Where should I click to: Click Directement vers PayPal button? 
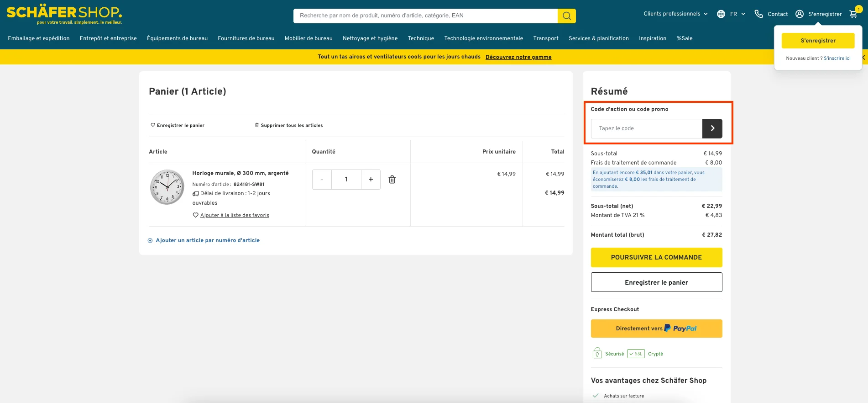[656, 329]
